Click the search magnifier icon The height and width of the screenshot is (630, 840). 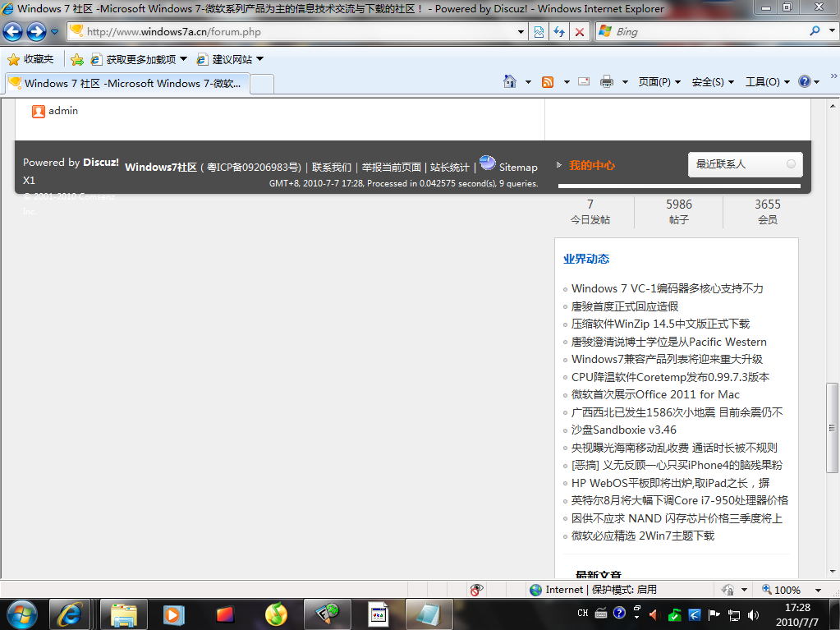[x=815, y=31]
